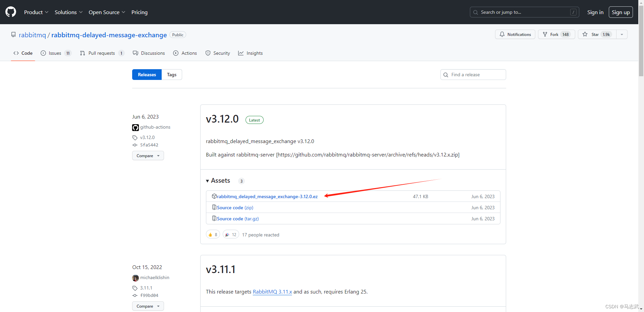The image size is (644, 312).
Task: Collapse the Assets section
Action: pyautogui.click(x=218, y=181)
